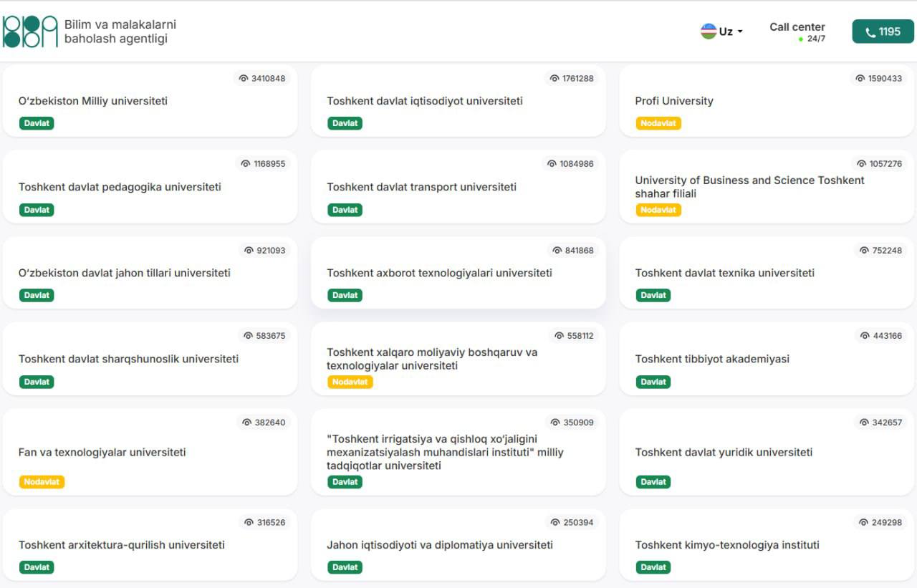Open Toshkent davlat iqtisodiyot universiteti card

[x=458, y=100]
